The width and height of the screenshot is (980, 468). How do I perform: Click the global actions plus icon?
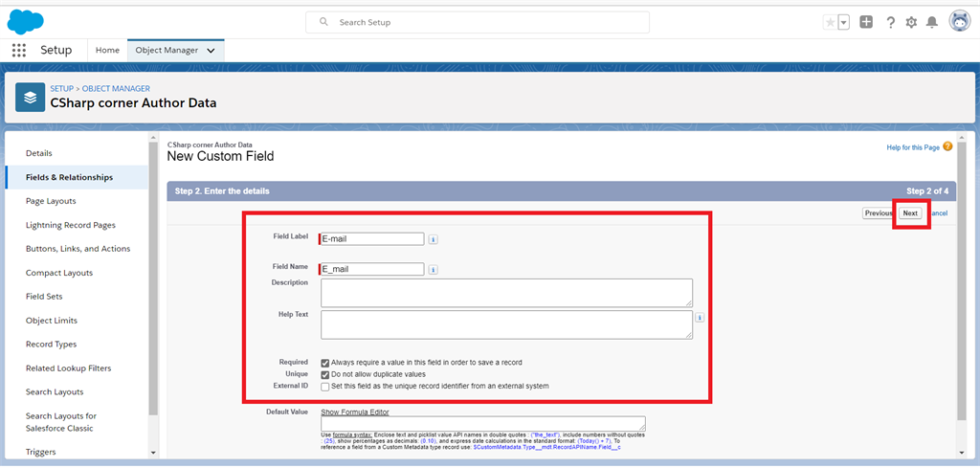pyautogui.click(x=866, y=23)
